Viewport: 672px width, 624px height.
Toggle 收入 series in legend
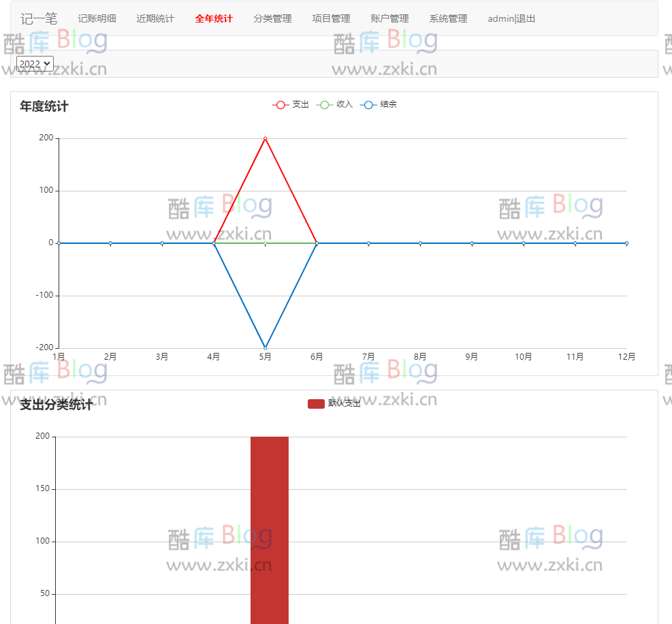pos(334,105)
